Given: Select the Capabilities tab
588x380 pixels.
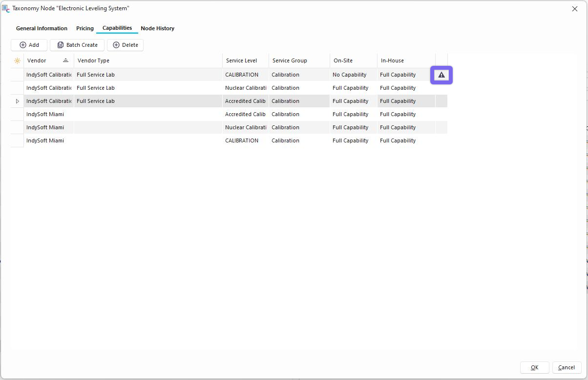Looking at the screenshot, I should point(117,28).
